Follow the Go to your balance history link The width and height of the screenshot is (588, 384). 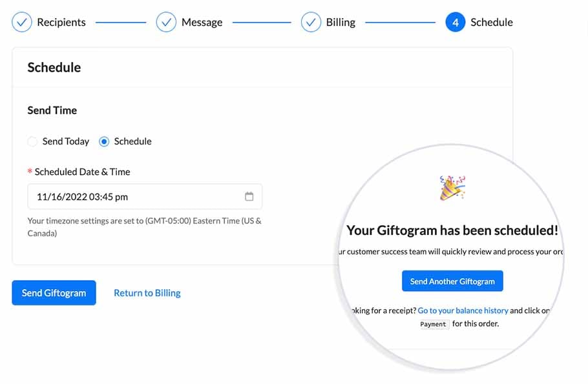point(463,310)
